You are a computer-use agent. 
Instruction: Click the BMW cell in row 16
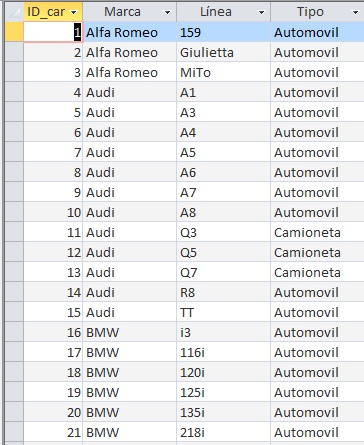click(130, 332)
